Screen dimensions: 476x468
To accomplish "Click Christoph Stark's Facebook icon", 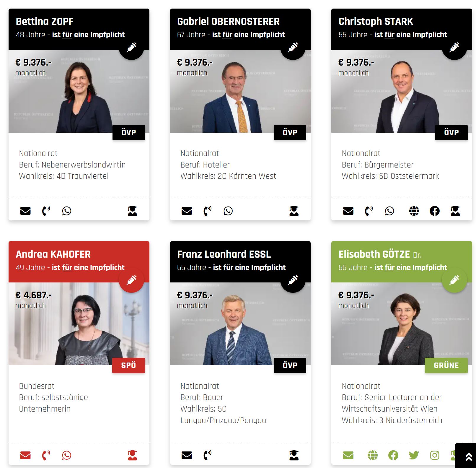I will pos(434,211).
